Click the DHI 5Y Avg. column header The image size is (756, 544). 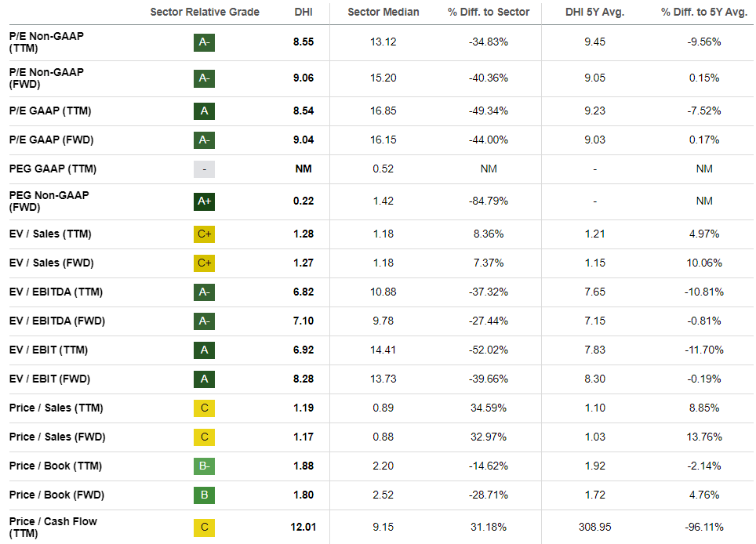coord(594,12)
